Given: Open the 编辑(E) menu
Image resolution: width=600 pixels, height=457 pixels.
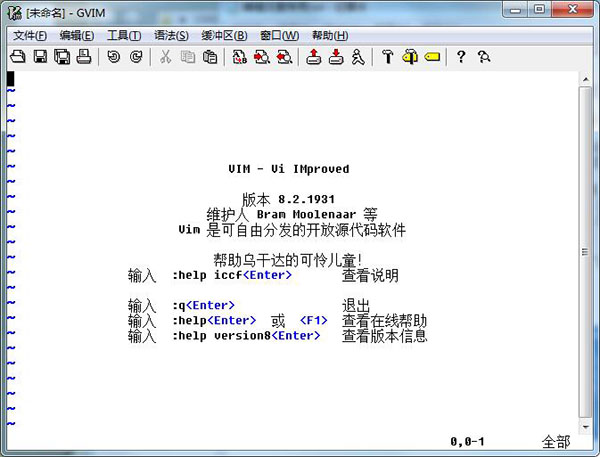Looking at the screenshot, I should pos(77,36).
